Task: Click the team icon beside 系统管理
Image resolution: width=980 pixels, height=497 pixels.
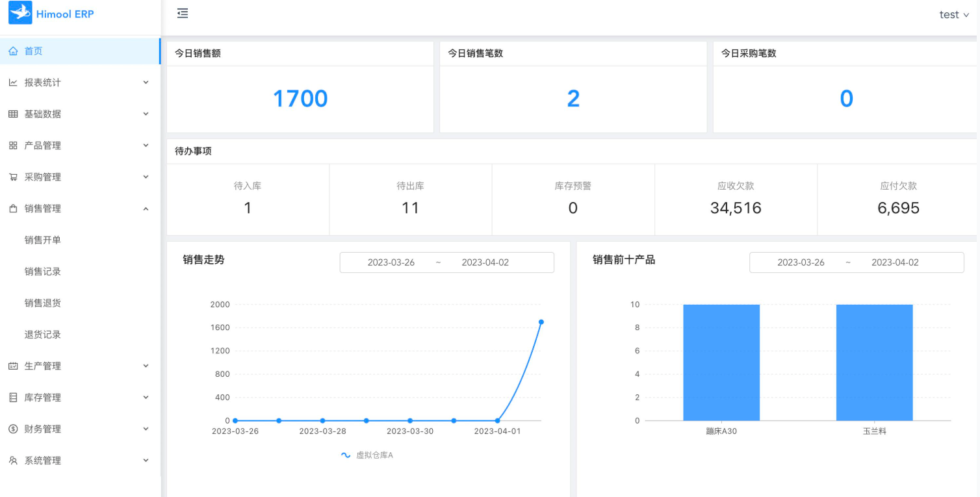Action: pos(13,461)
